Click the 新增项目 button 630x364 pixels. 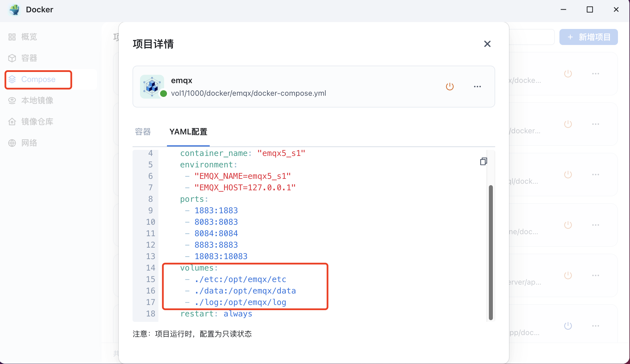[588, 37]
